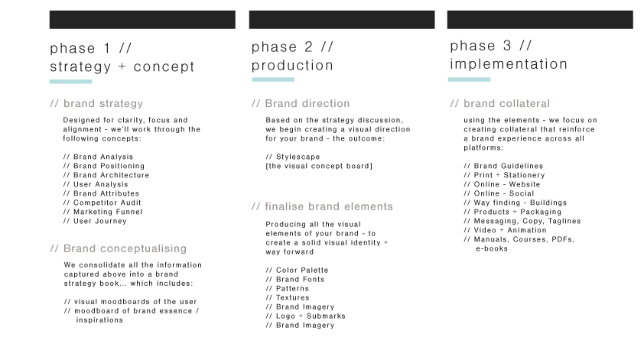Image resolution: width=644 pixels, height=347 pixels.
Task: Click the black bar above phase 3
Action: 540,20
